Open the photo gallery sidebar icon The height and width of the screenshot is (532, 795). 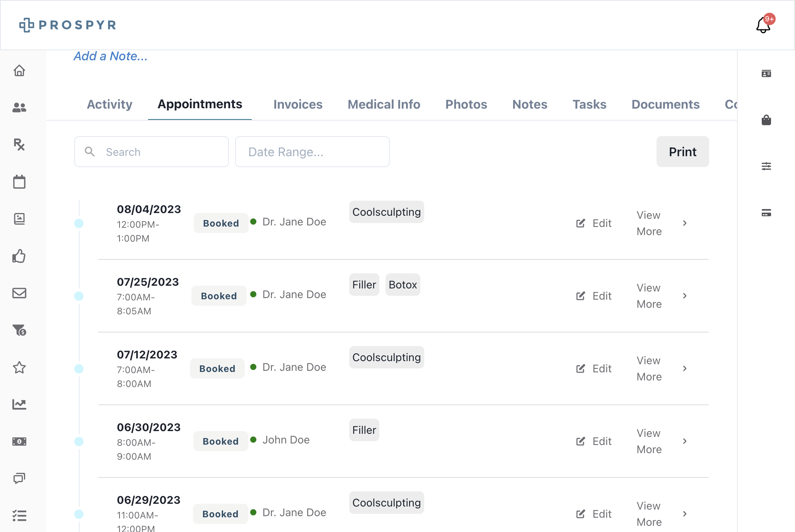pyautogui.click(x=19, y=219)
